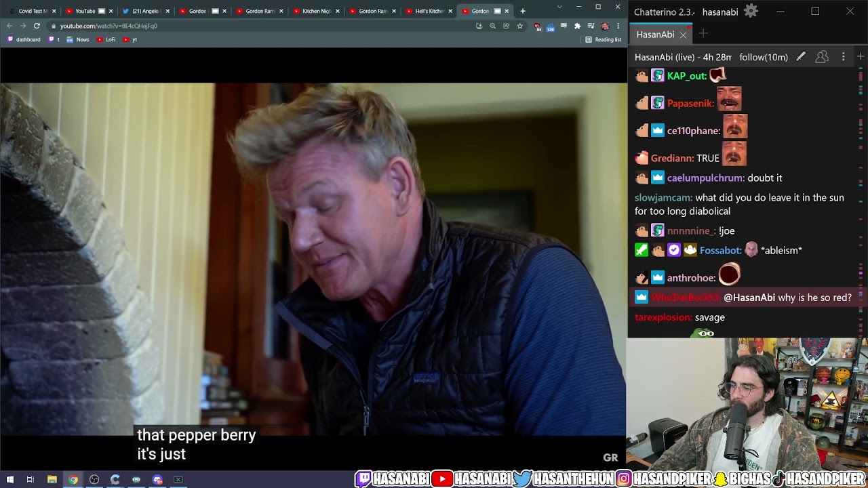Click install app icon in address bar
868x488 pixels.
point(479,26)
